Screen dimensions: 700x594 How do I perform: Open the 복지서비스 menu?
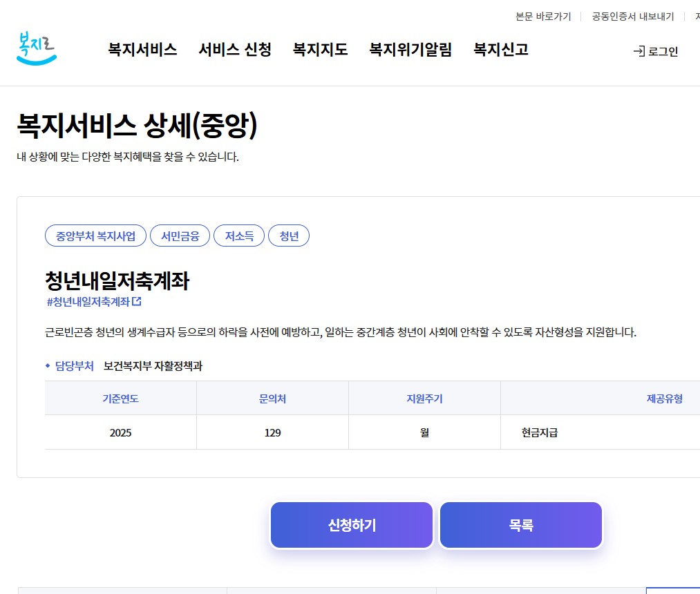[x=142, y=50]
